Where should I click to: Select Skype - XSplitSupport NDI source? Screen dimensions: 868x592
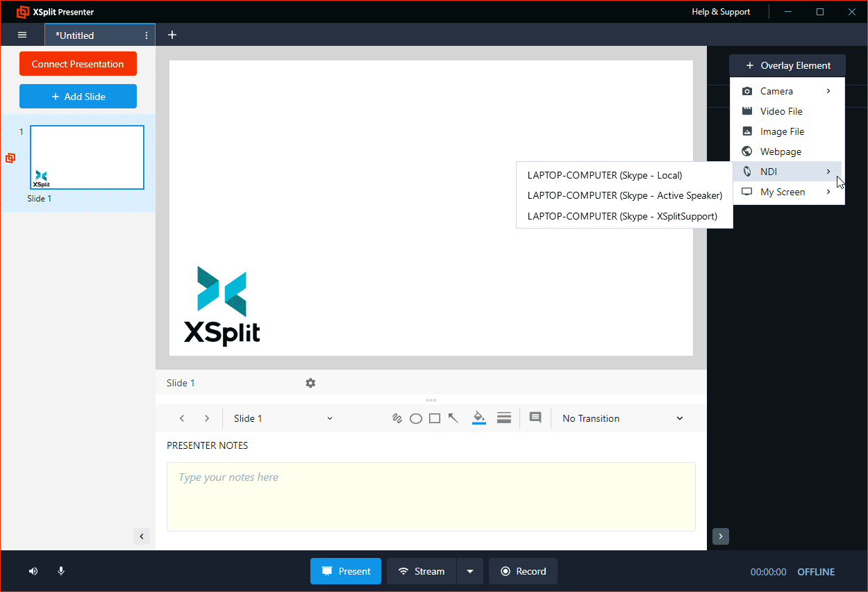click(625, 216)
